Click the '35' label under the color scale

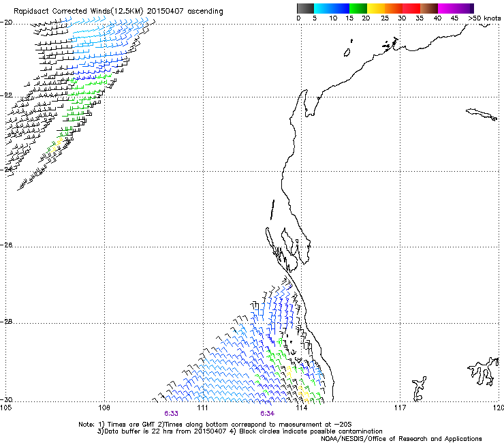(420, 18)
